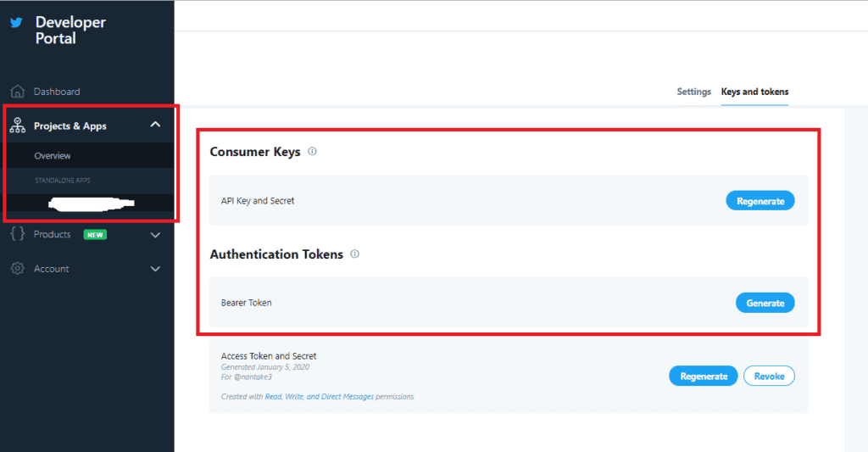Regenerate the API Key and Secret
868x452 pixels.
point(759,201)
